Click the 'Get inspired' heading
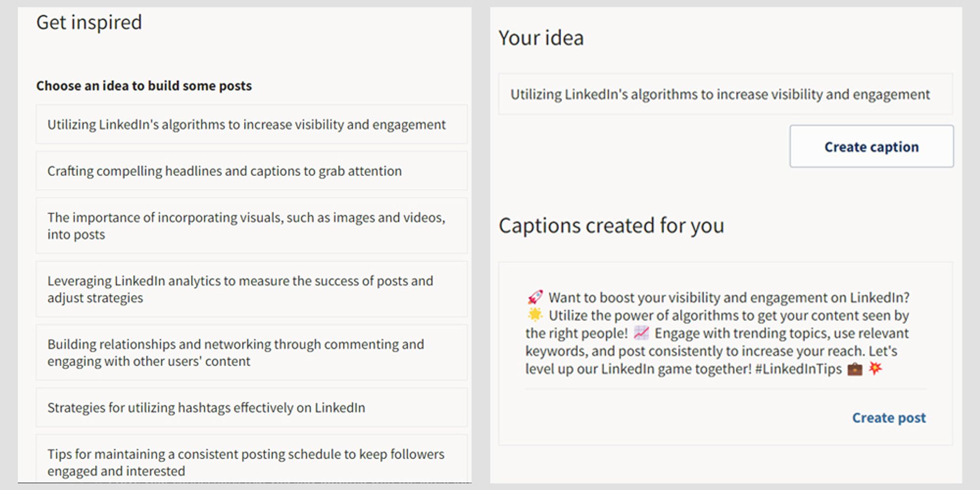Viewport: 980px width, 490px height. pos(89,23)
